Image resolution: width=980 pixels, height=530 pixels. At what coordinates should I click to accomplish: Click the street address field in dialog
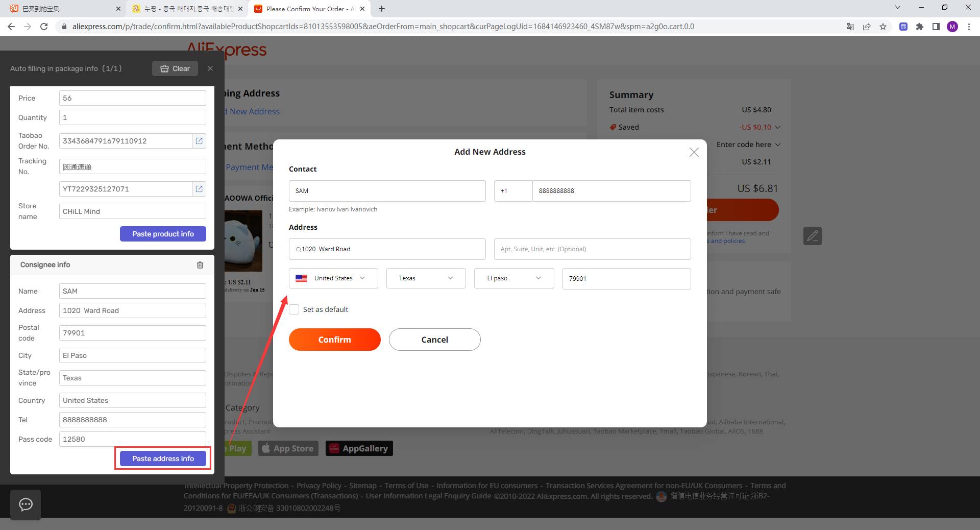tap(387, 249)
